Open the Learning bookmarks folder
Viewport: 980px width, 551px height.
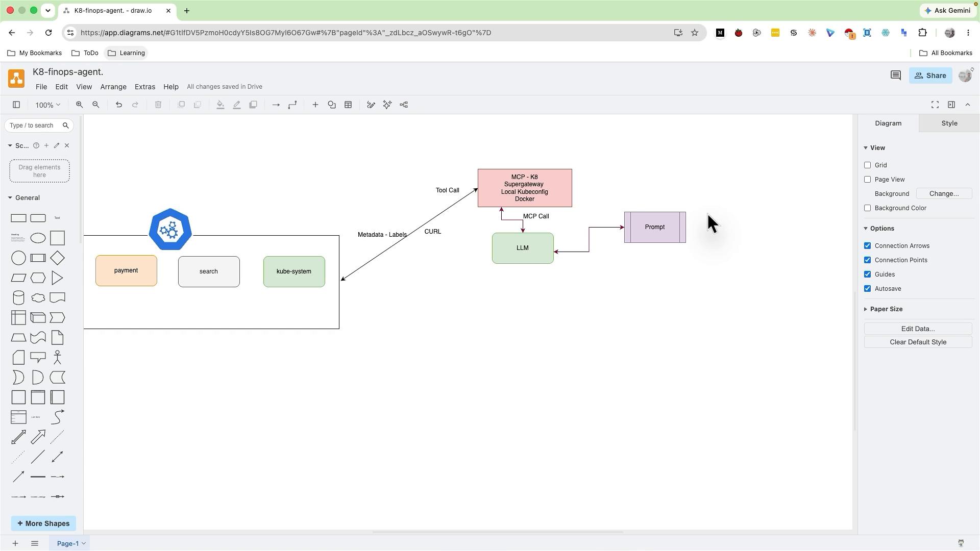pos(127,53)
